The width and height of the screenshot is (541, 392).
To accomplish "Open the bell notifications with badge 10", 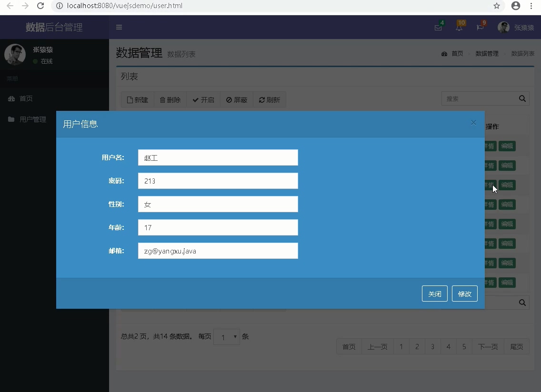I will point(460,27).
